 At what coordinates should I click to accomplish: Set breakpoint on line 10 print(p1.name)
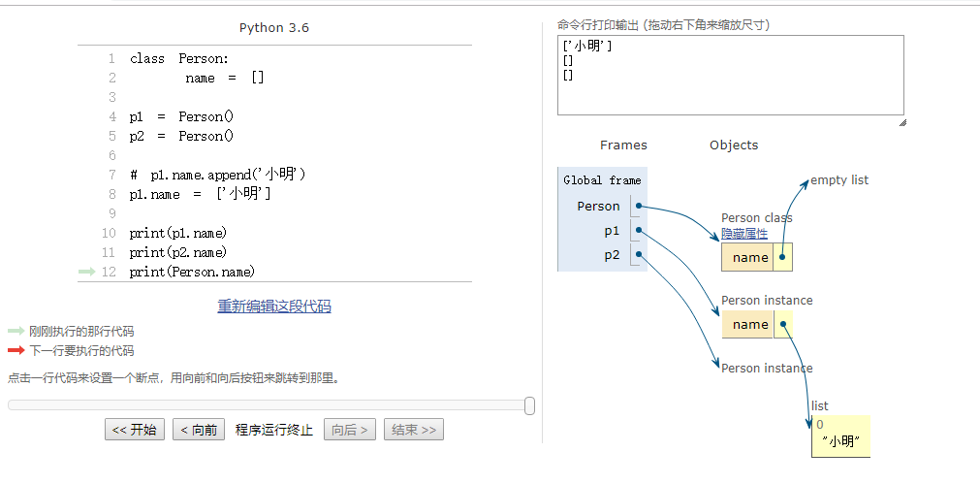(178, 233)
